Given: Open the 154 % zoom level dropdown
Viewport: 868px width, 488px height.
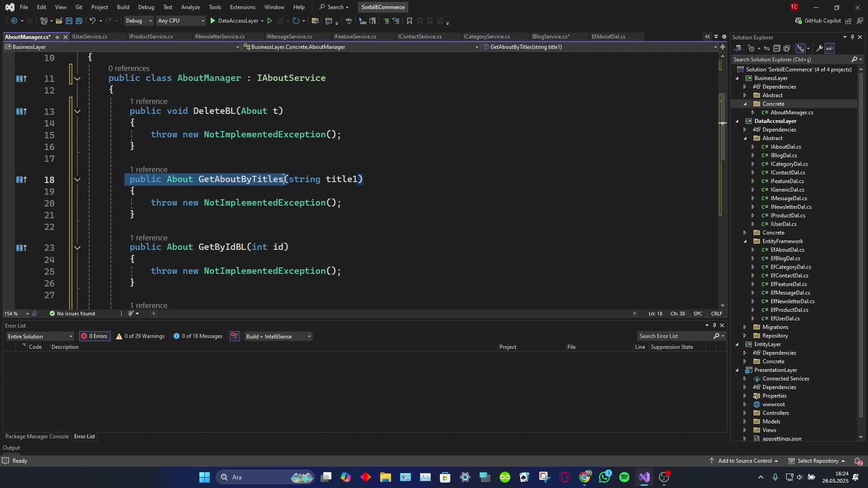Looking at the screenshot, I should [16, 314].
